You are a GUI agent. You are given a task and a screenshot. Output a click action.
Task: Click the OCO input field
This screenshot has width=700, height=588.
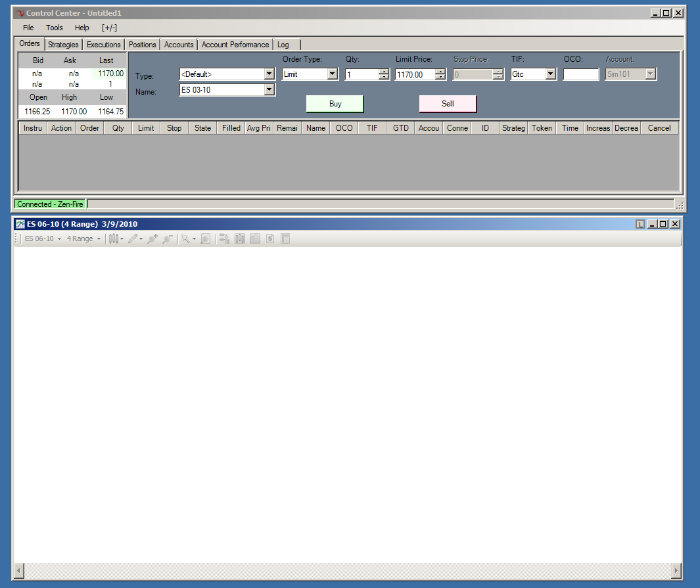click(x=581, y=74)
